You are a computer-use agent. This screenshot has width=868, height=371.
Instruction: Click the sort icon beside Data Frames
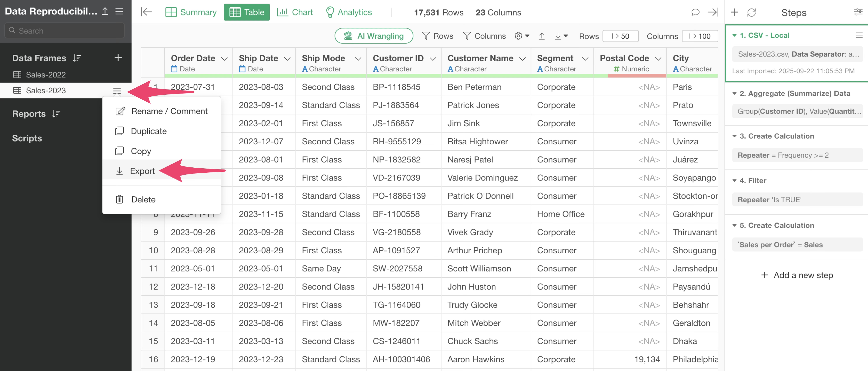pyautogui.click(x=76, y=58)
